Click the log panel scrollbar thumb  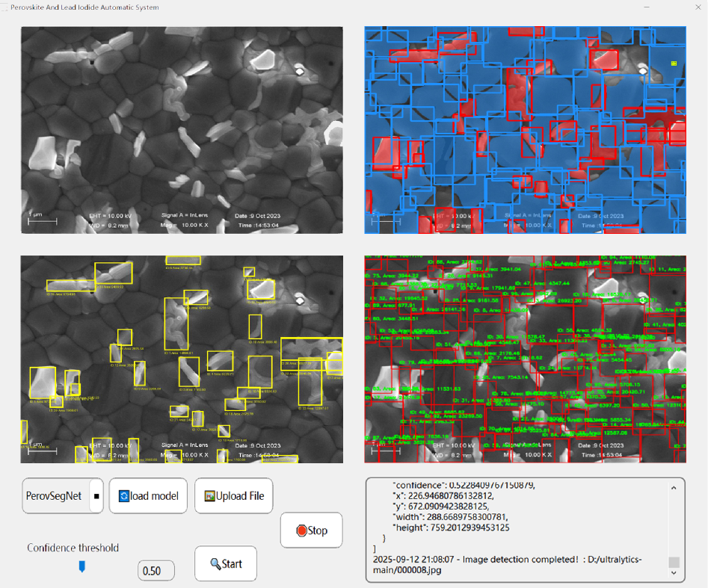674,562
